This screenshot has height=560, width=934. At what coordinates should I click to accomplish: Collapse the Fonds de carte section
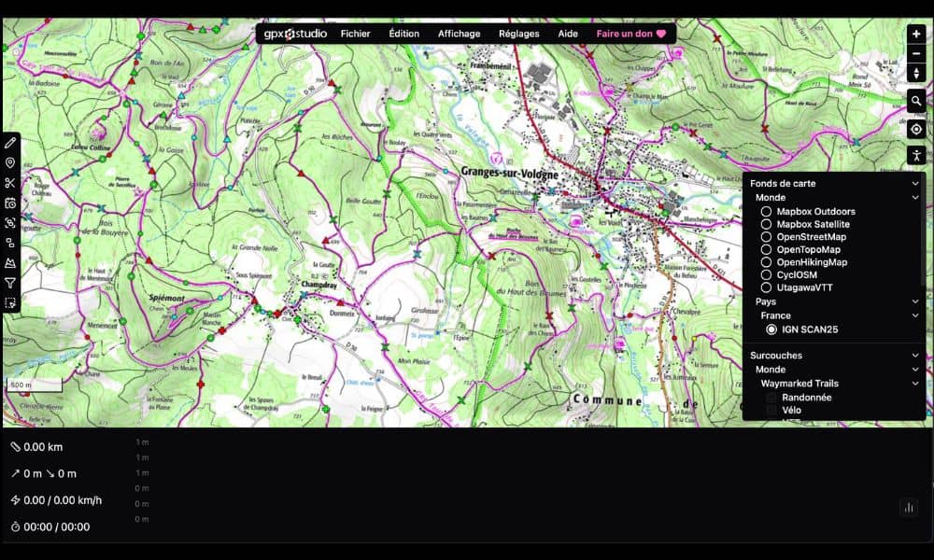(915, 184)
